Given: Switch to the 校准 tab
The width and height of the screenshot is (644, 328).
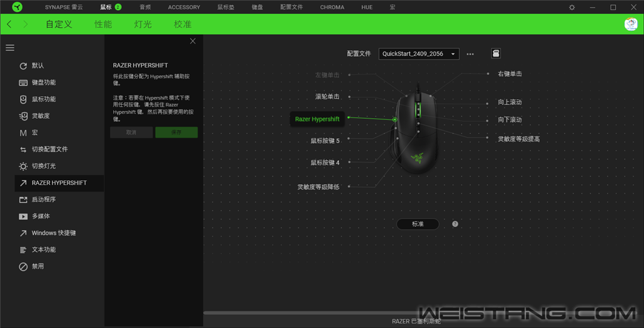Looking at the screenshot, I should [x=183, y=25].
